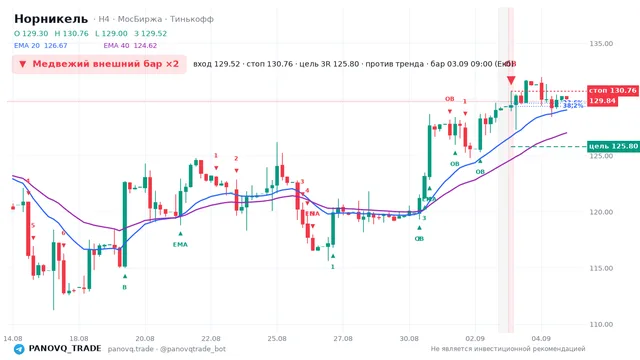This screenshot has height=360, width=640.
Task: Click the red '2' marker above 23.08 candle
Action: pos(236,159)
